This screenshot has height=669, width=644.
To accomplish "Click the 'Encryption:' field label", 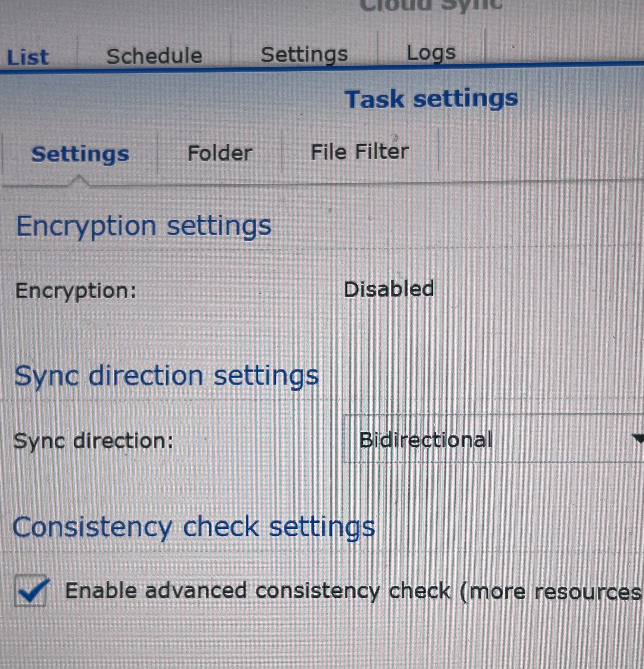I will pyautogui.click(x=76, y=291).
